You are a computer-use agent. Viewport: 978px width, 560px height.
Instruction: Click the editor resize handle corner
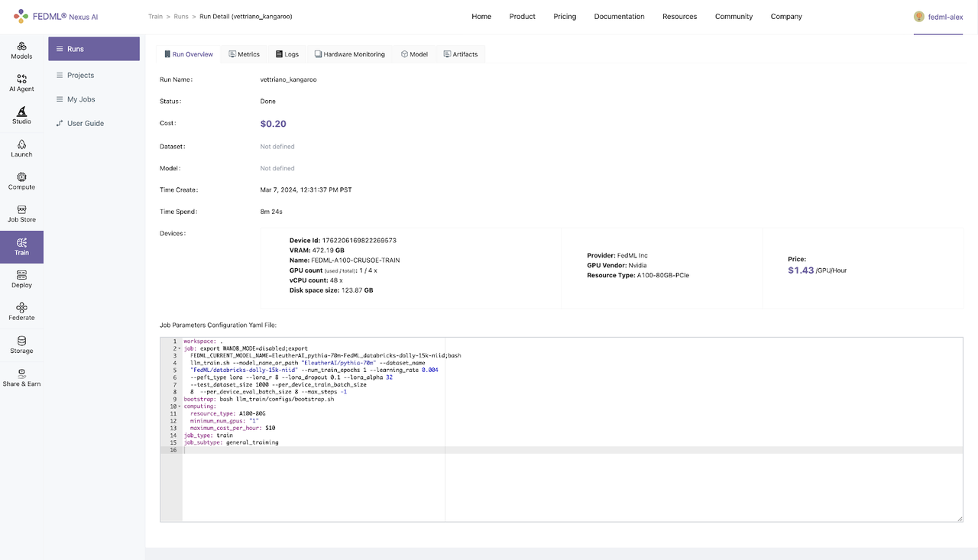pyautogui.click(x=960, y=519)
